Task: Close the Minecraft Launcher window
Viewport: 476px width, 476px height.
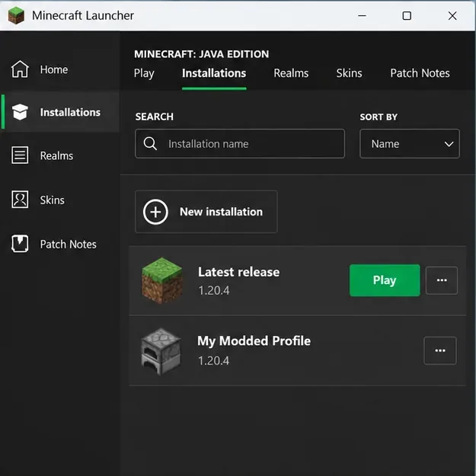Action: click(452, 15)
